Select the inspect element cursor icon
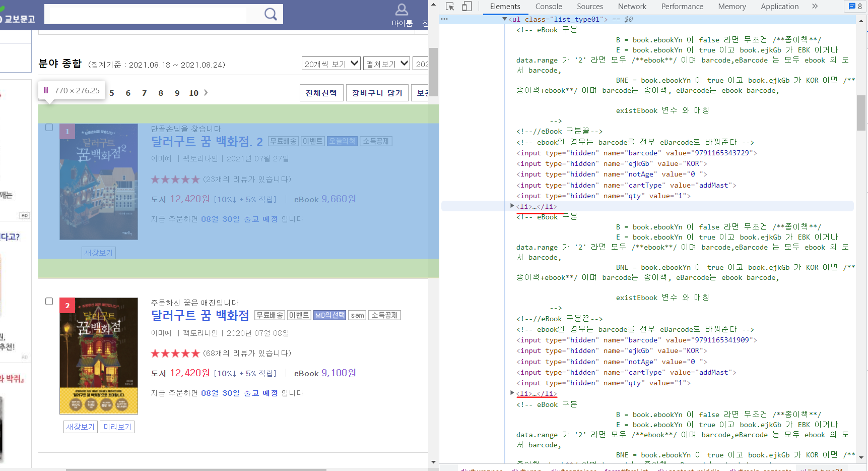The image size is (868, 471). coord(450,7)
